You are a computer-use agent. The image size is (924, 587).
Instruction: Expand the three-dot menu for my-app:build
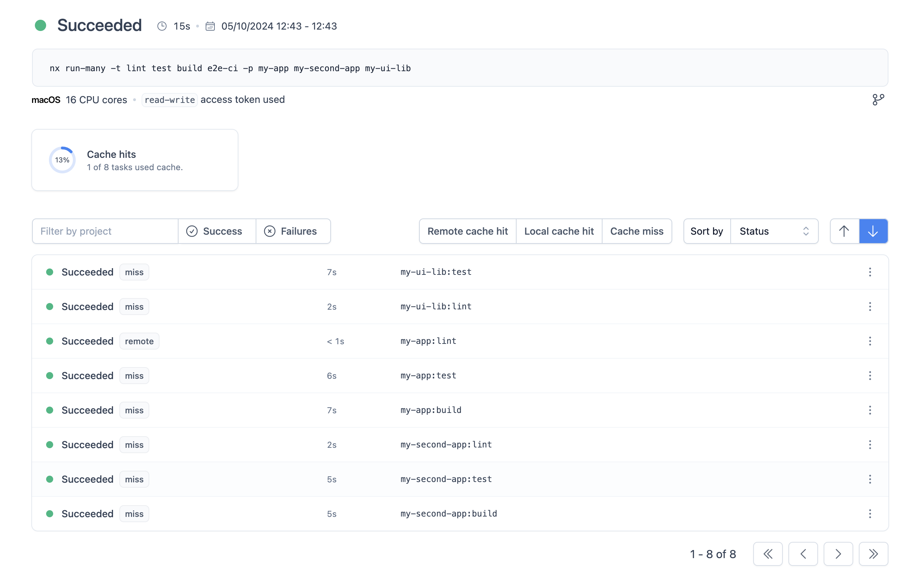(869, 410)
